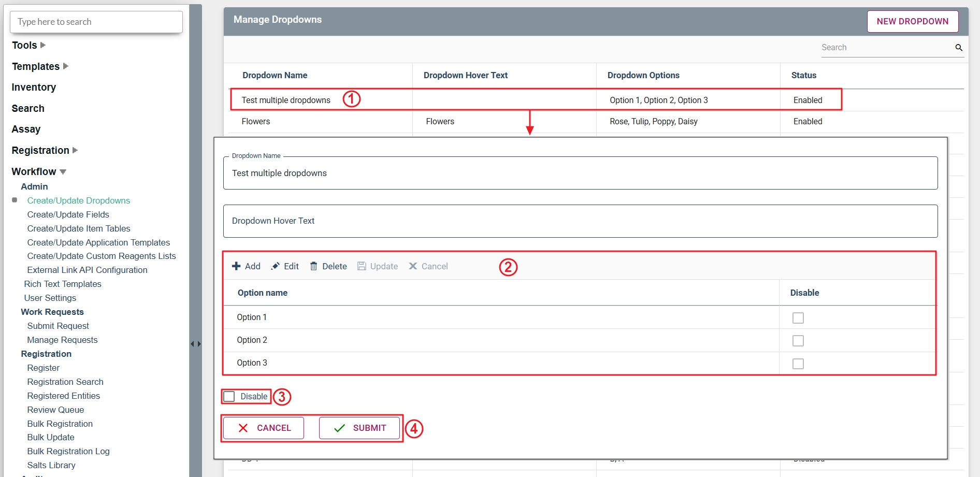Viewport: 980px width, 477px height.
Task: Click the green checkmark on SUBMIT
Action: (x=340, y=428)
